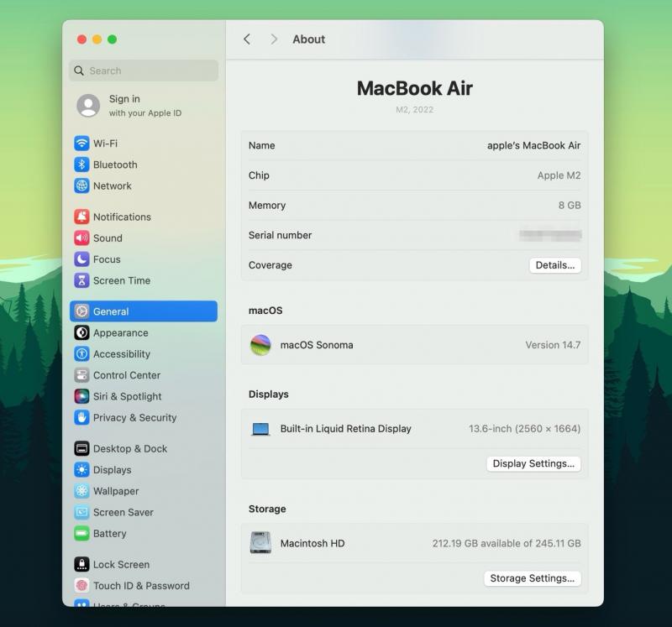Click the Privacy & Security hand icon
This screenshot has width=672, height=627.
(81, 417)
